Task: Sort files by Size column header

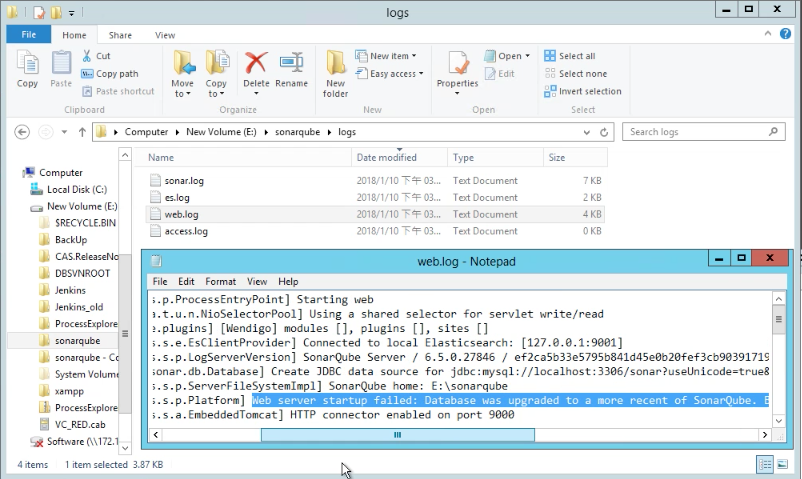Action: pos(575,158)
